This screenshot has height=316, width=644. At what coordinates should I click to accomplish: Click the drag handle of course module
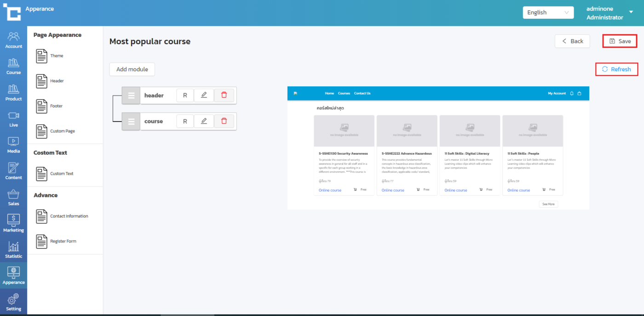(x=131, y=121)
